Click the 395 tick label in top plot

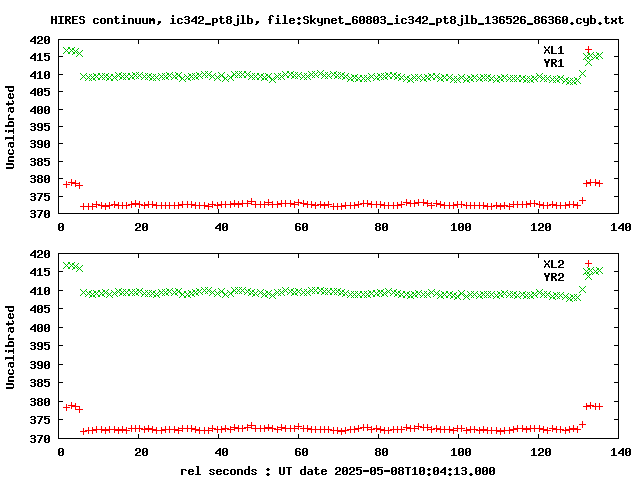[x=40, y=127]
